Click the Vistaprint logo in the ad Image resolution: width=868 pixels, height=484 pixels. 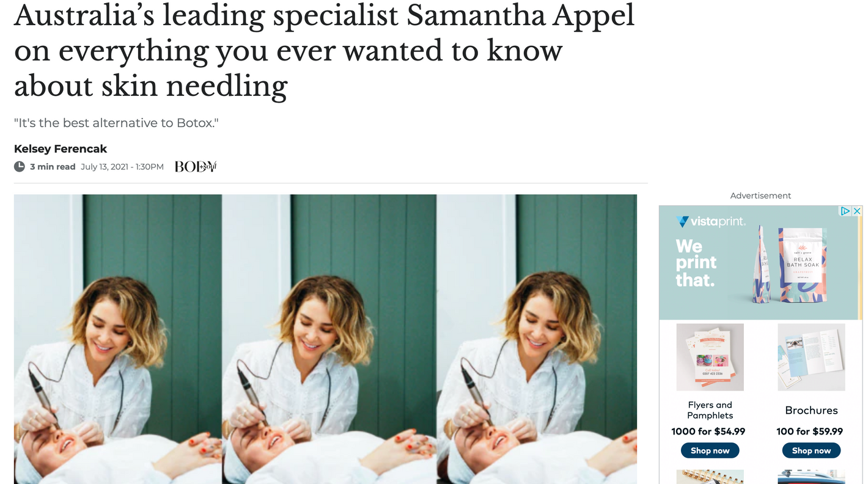pyautogui.click(x=710, y=221)
